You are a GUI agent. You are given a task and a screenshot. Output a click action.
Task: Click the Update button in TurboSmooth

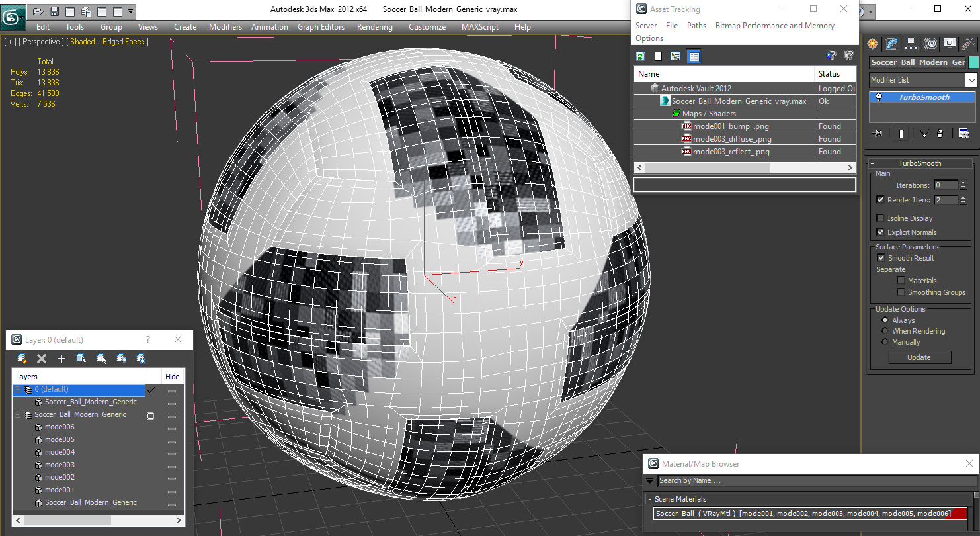tap(919, 357)
